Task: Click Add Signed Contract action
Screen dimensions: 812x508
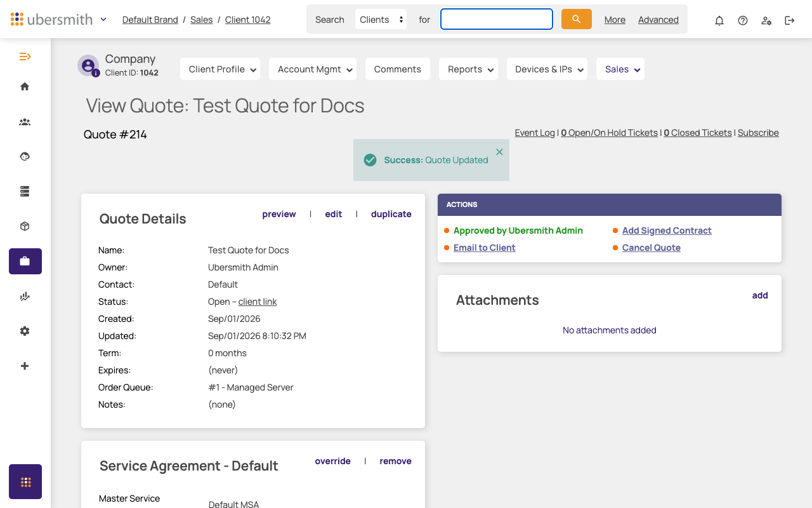Action: (667, 231)
